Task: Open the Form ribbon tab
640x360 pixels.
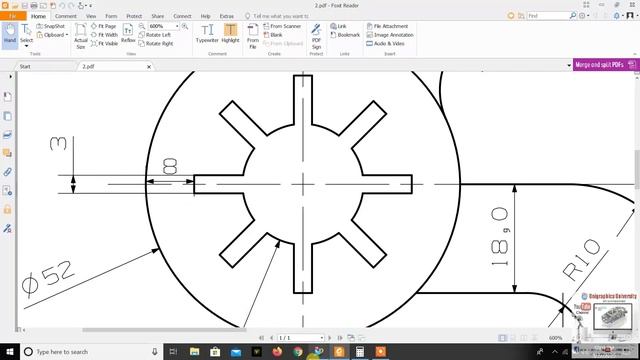Action: 111,16
